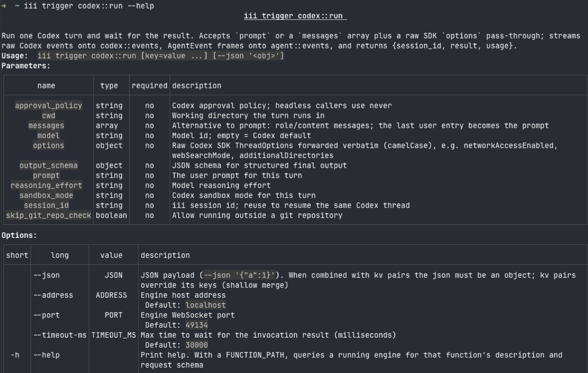
Task: Click the 'Options:' section label
Action: point(19,236)
